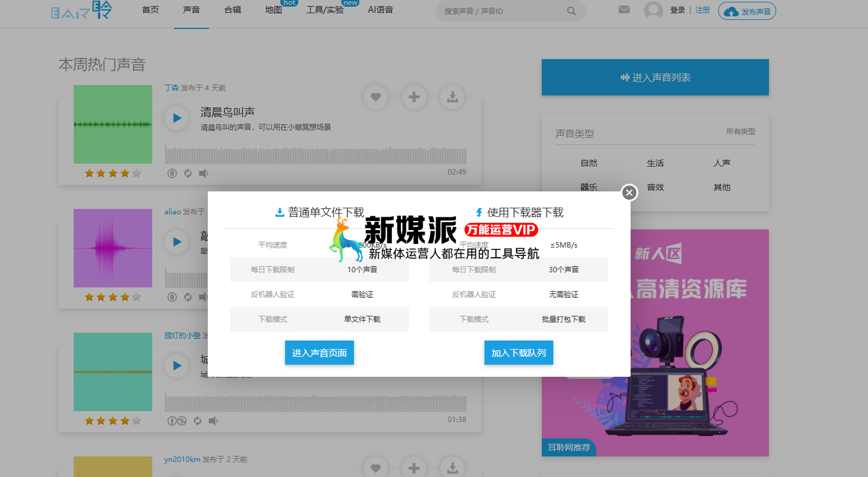Select the 生活 sound type

click(x=655, y=163)
